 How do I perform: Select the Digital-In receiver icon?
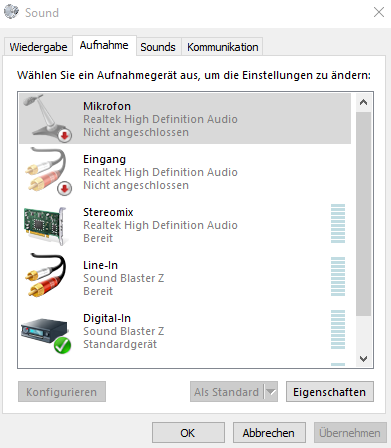pos(46,334)
